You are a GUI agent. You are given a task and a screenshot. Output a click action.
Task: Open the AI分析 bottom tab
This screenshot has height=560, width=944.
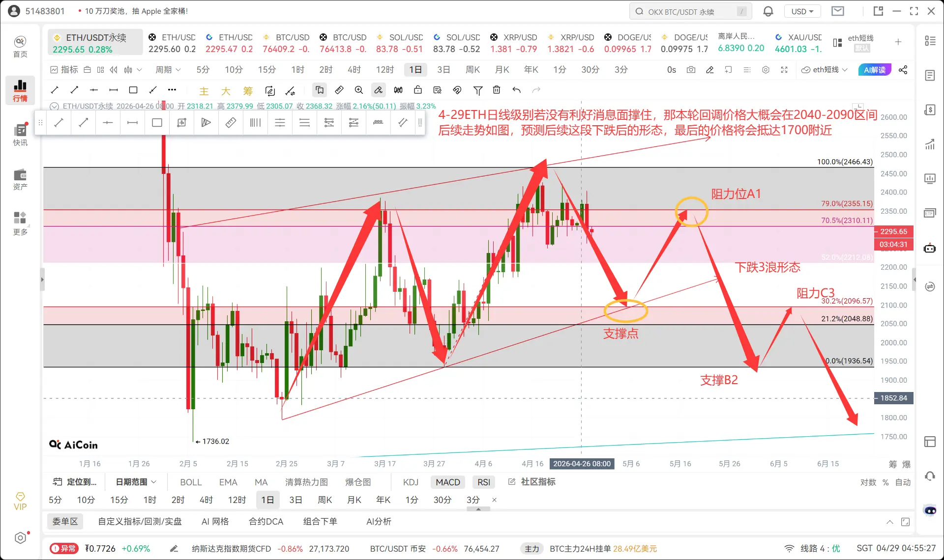click(x=379, y=521)
